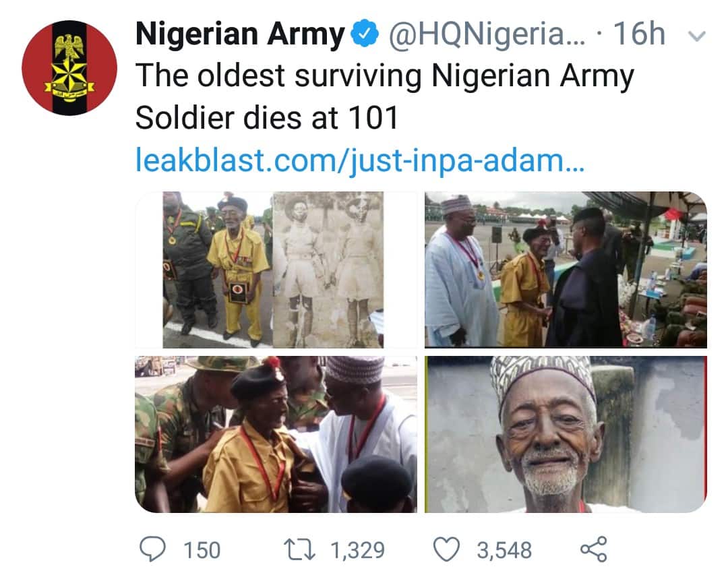This screenshot has width=728, height=577.
Task: Expand the tweet options chevron
Action: pyautogui.click(x=699, y=36)
